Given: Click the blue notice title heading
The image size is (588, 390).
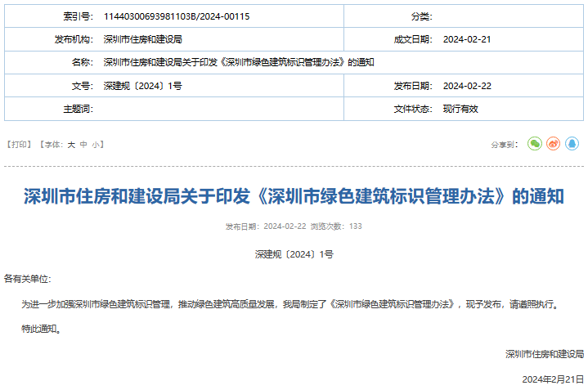Looking at the screenshot, I should coord(294,197).
